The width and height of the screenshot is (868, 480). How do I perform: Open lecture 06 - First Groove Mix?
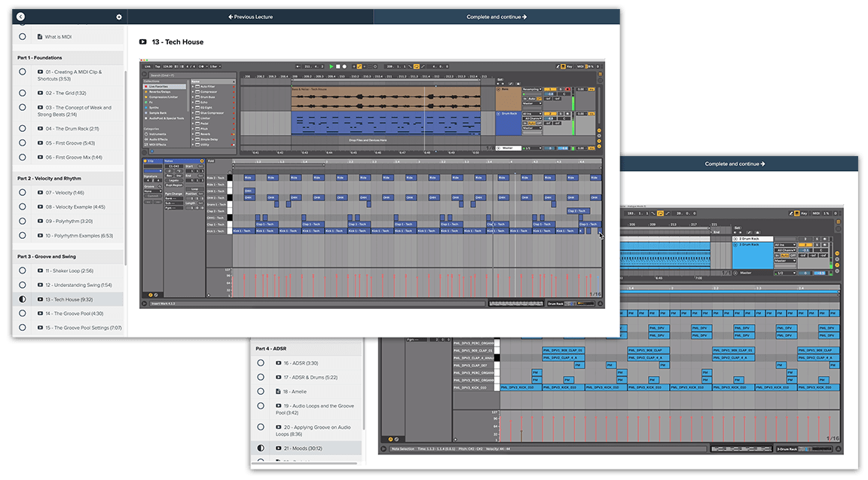point(74,157)
